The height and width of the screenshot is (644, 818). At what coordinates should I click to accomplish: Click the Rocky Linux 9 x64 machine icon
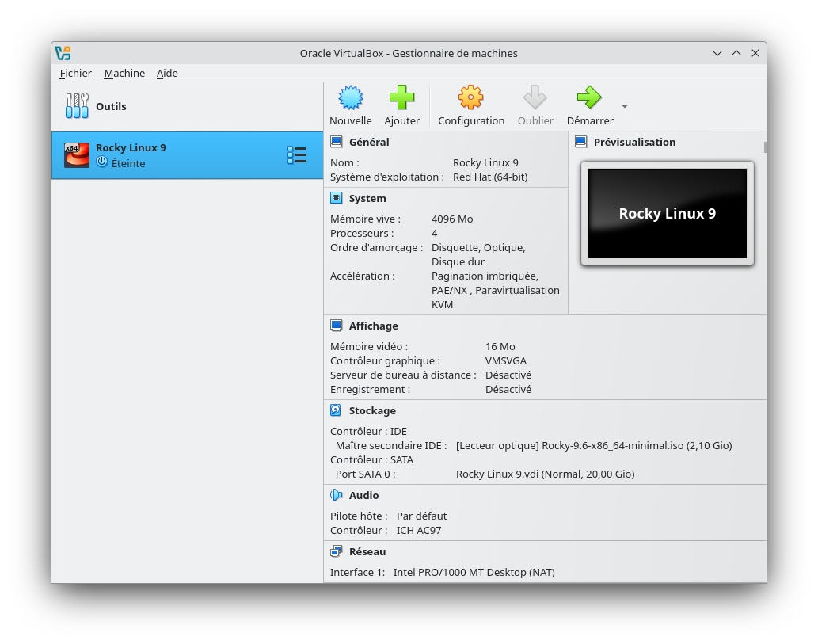click(x=76, y=154)
